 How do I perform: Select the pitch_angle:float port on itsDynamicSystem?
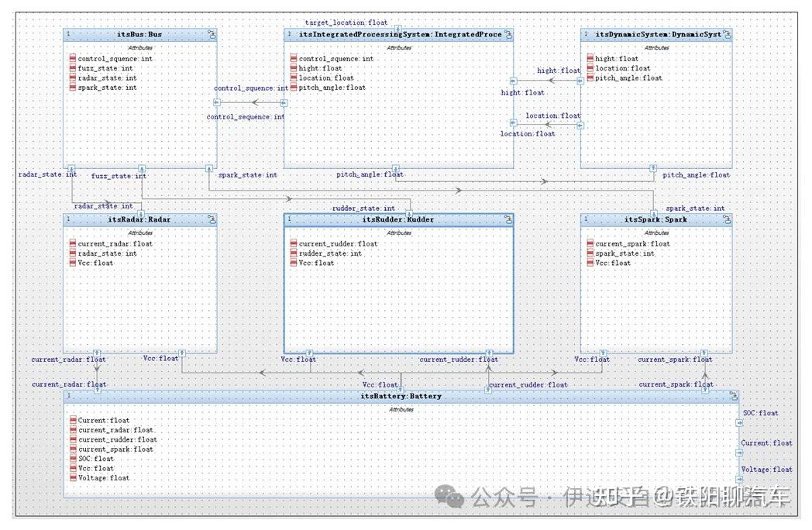(x=653, y=169)
